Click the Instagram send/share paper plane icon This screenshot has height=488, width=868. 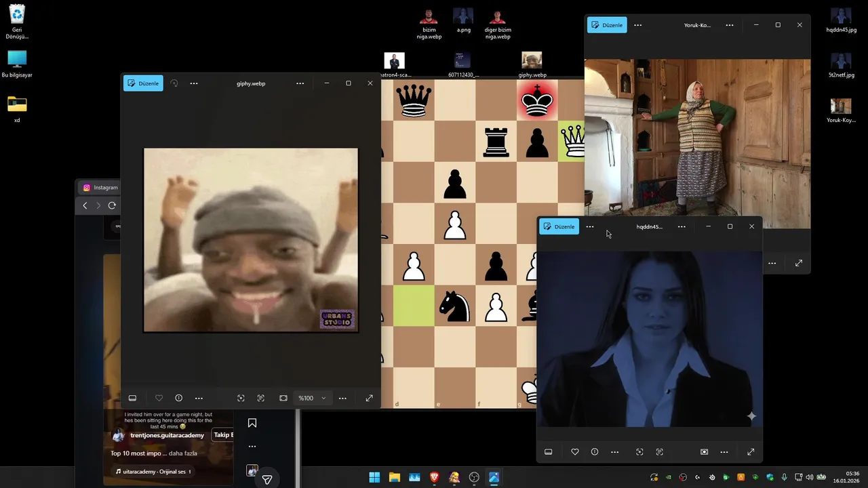point(267,480)
